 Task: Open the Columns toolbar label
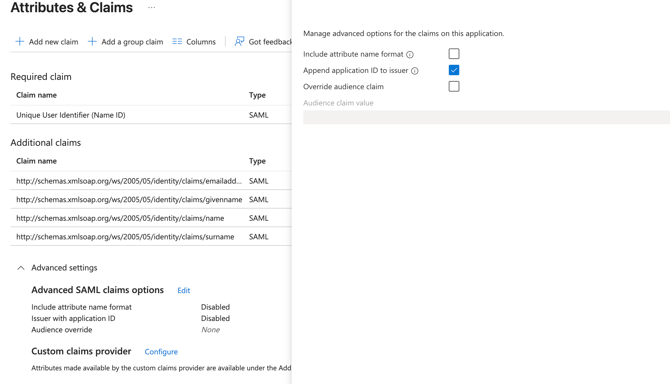click(x=201, y=42)
